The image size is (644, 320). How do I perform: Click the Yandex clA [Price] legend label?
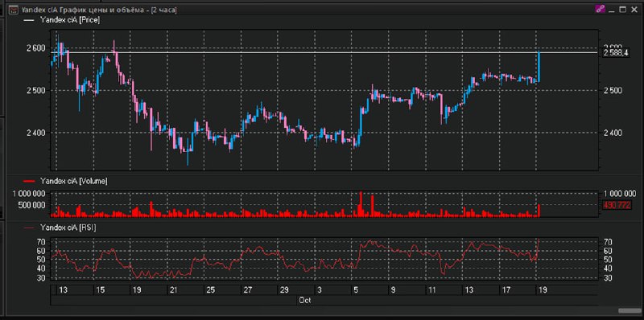(x=70, y=19)
